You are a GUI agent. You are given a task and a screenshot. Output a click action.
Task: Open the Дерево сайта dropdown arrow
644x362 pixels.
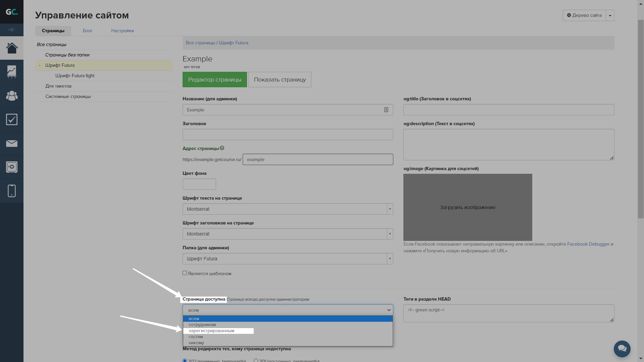click(x=610, y=15)
